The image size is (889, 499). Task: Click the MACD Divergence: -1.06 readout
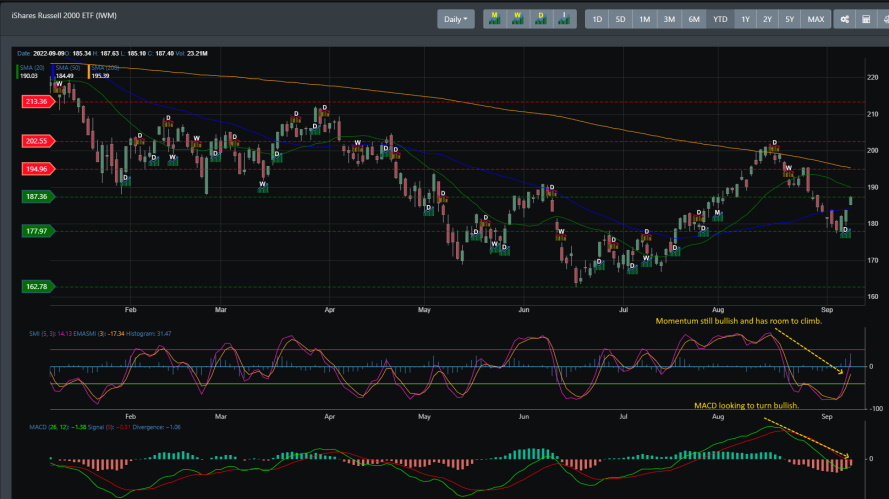pyautogui.click(x=156, y=428)
